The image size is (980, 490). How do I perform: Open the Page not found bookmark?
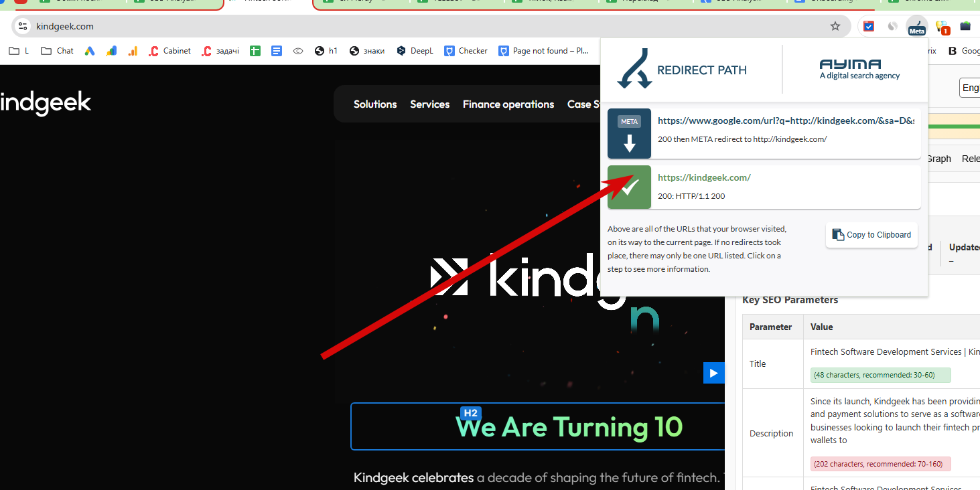click(x=544, y=51)
